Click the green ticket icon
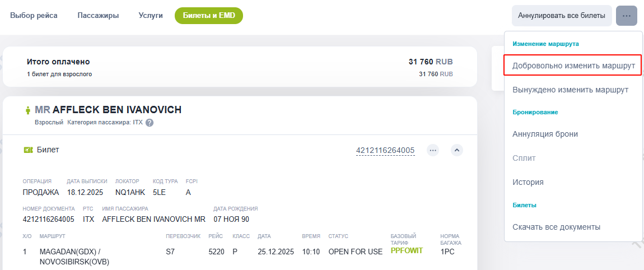This screenshot has width=644, height=270. [28, 150]
